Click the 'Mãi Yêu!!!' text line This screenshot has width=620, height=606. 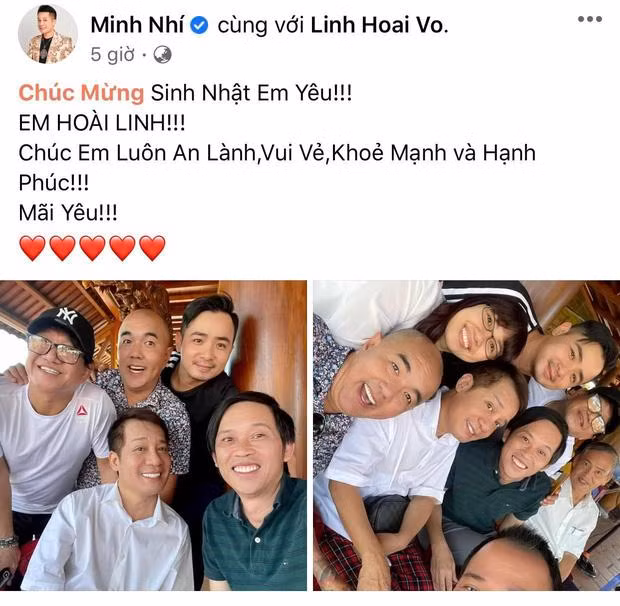68,213
